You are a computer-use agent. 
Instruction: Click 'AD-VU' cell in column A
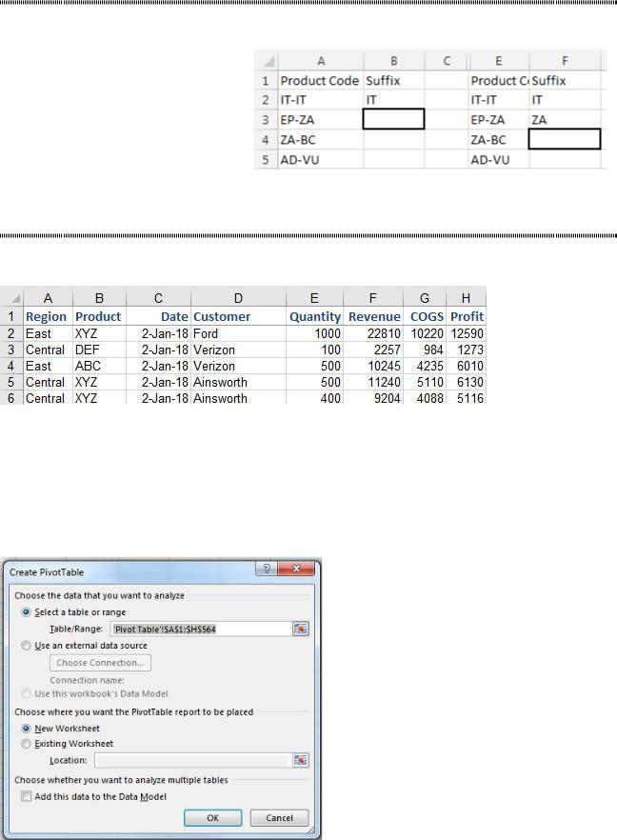[321, 160]
